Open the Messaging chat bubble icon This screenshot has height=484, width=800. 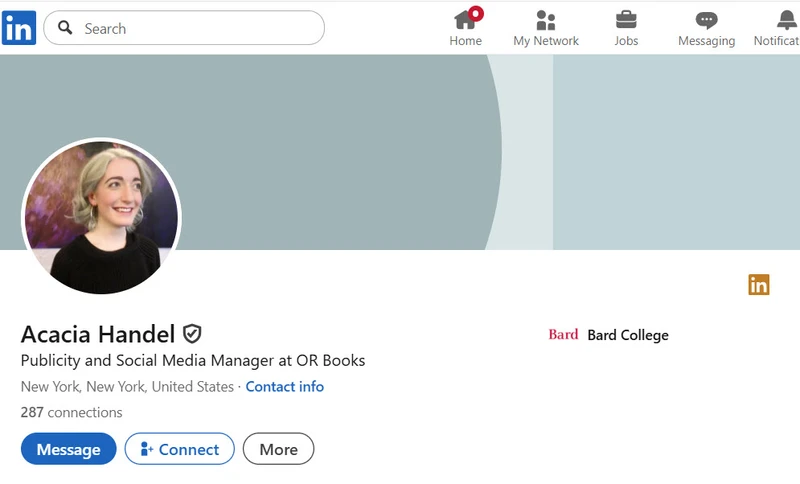point(706,20)
